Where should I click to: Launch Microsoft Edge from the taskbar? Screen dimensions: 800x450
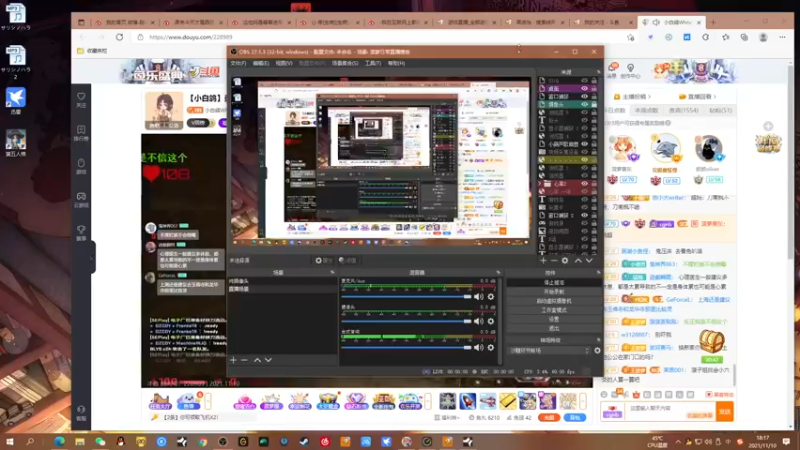pos(59,441)
